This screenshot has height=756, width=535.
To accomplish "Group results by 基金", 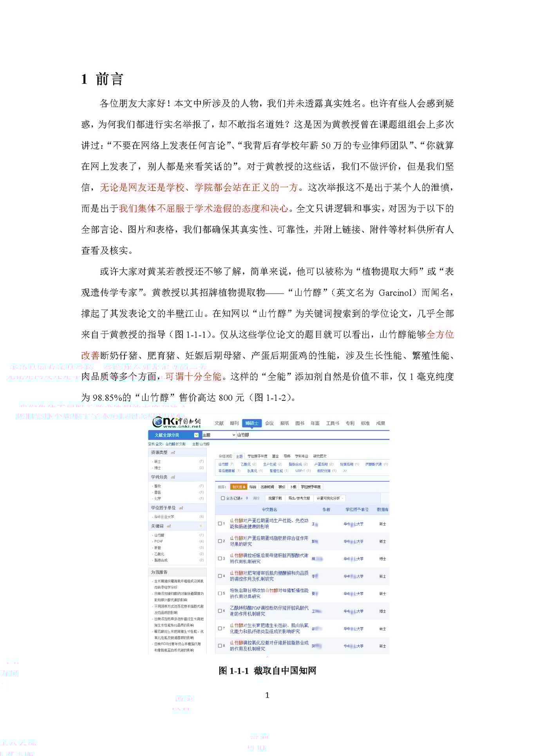I will pyautogui.click(x=275, y=456).
